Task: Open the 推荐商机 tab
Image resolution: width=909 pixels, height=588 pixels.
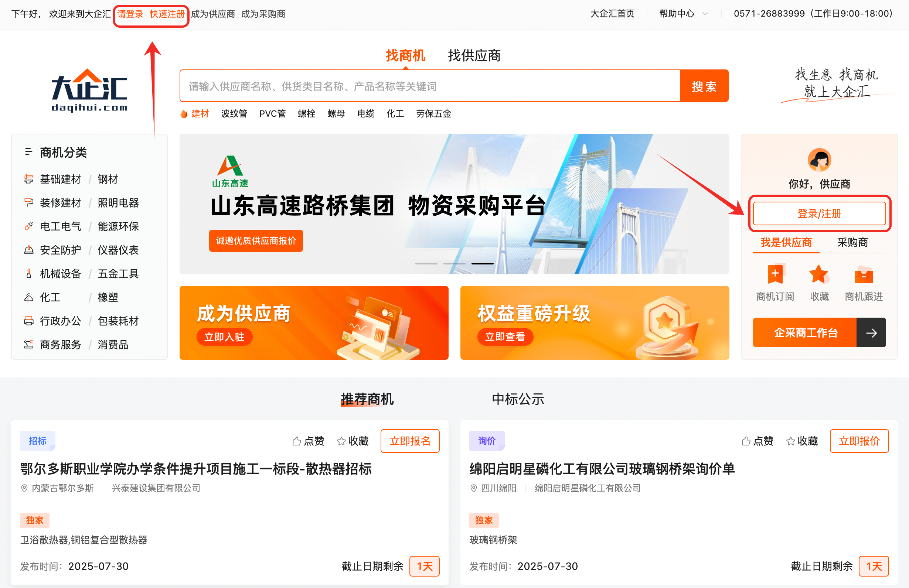Action: coord(367,399)
